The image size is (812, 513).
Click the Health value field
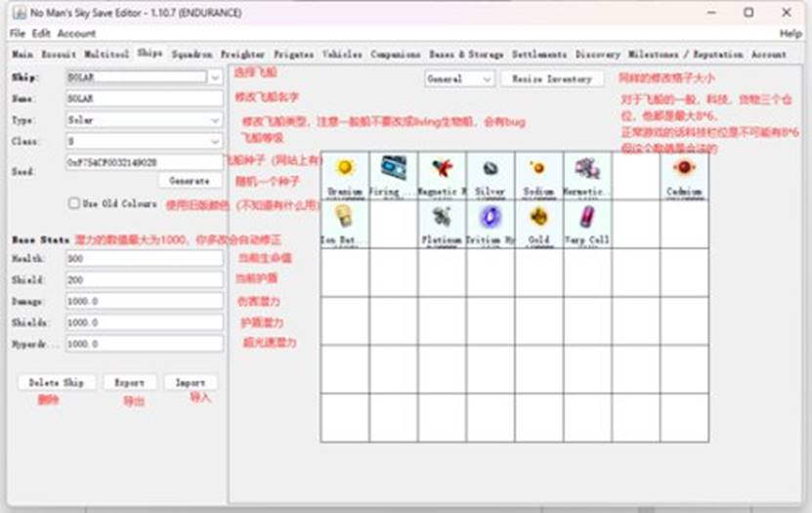(x=145, y=258)
